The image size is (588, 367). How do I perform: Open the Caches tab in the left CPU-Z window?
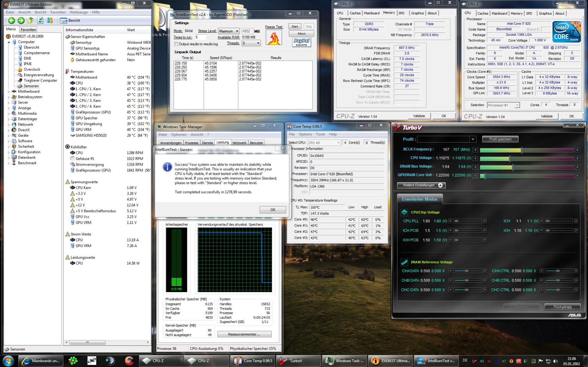pyautogui.click(x=355, y=13)
